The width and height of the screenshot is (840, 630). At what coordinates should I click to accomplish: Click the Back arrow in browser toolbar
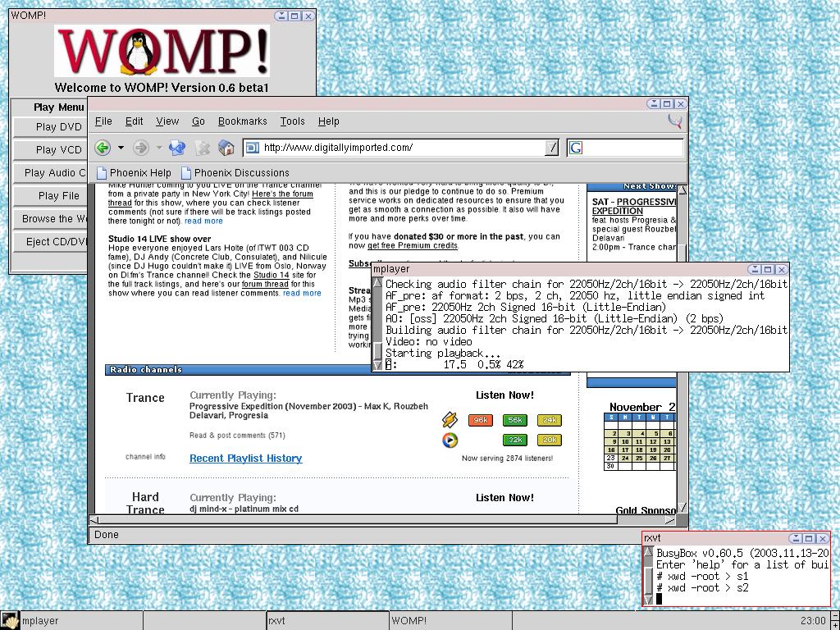click(x=103, y=148)
